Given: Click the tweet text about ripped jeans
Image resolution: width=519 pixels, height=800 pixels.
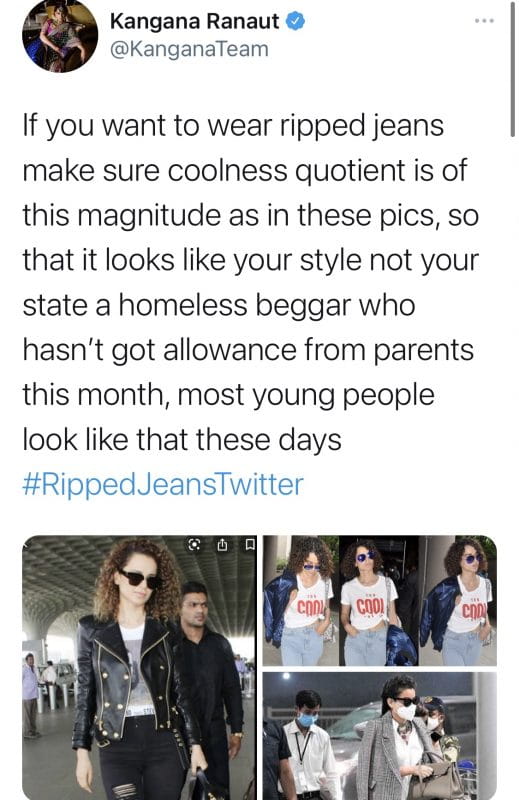Looking at the screenshot, I should click(251, 282).
